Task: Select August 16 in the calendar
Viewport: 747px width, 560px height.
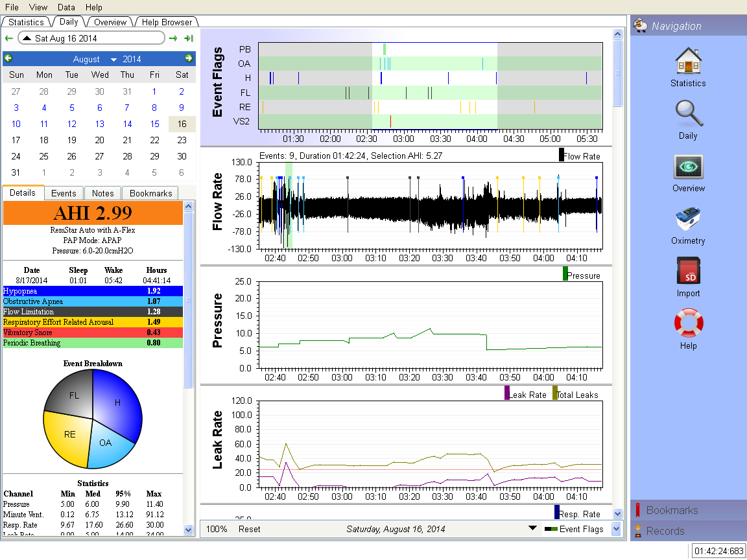Action: (182, 124)
